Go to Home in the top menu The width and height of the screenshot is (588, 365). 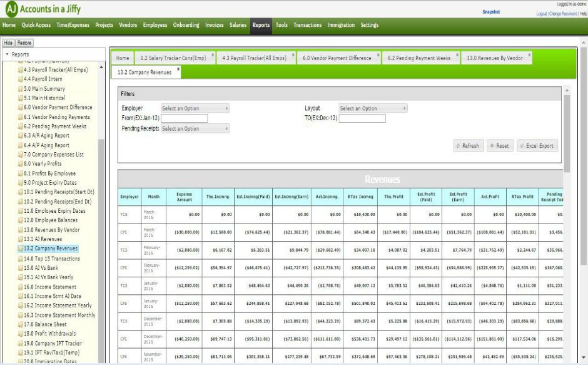[9, 25]
